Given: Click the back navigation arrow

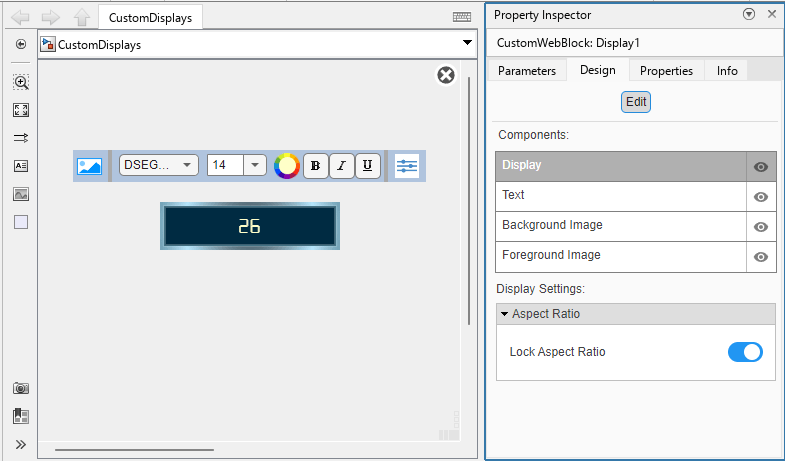Looking at the screenshot, I should [20, 18].
